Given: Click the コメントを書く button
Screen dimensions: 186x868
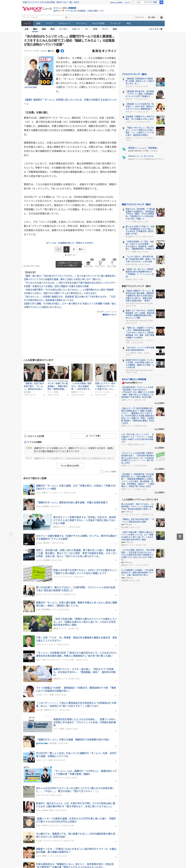Looking at the screenshot, I should point(93,436).
